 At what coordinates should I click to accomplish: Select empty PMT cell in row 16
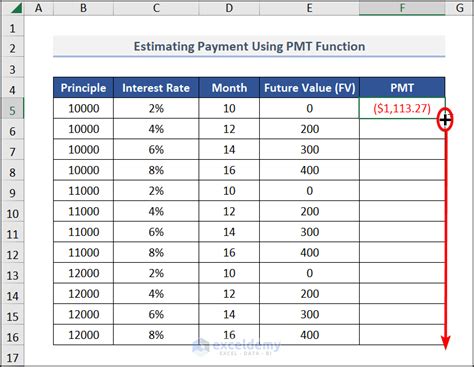402,335
